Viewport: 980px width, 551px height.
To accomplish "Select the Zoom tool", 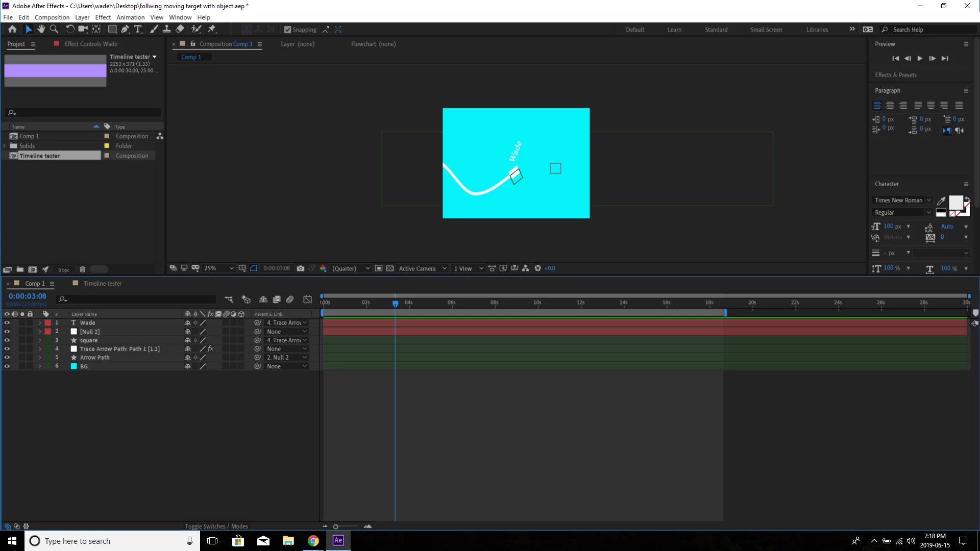I will [54, 30].
